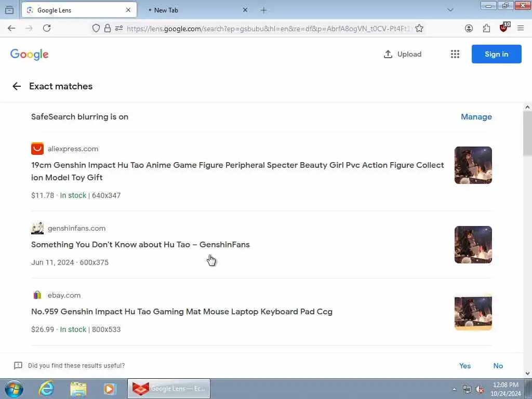Image resolution: width=532 pixels, height=399 pixels.
Task: Click the network tray icon
Action: (467, 390)
